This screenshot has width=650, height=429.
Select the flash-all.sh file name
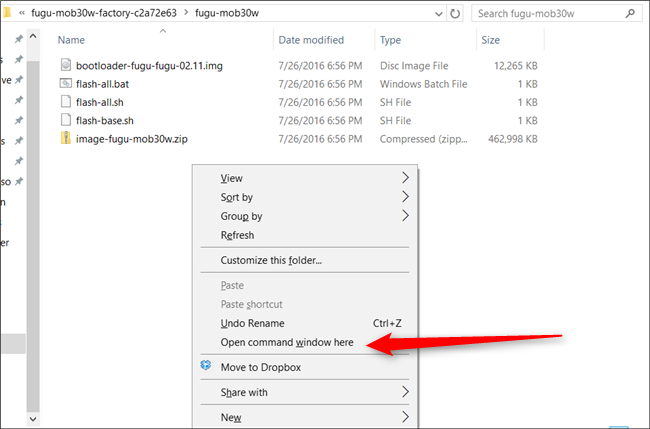[99, 102]
